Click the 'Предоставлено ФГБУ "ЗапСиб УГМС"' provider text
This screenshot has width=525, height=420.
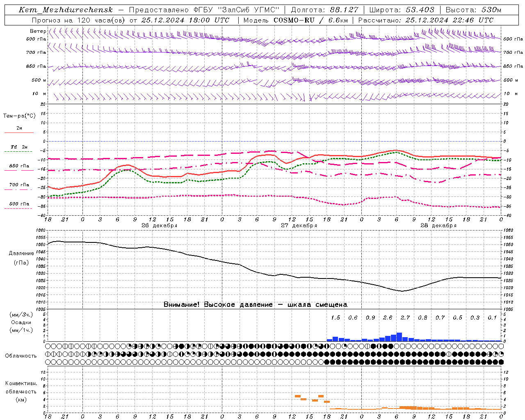coord(204,10)
